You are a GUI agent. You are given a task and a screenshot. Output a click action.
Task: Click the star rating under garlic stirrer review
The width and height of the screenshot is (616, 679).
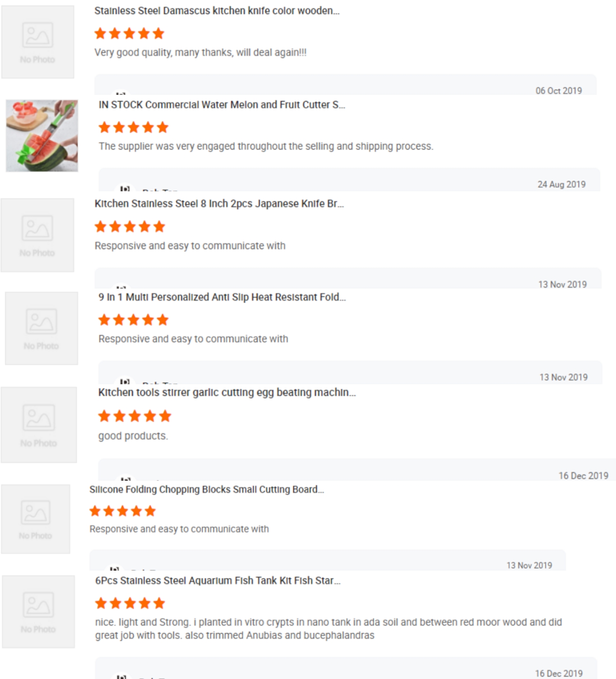(134, 416)
